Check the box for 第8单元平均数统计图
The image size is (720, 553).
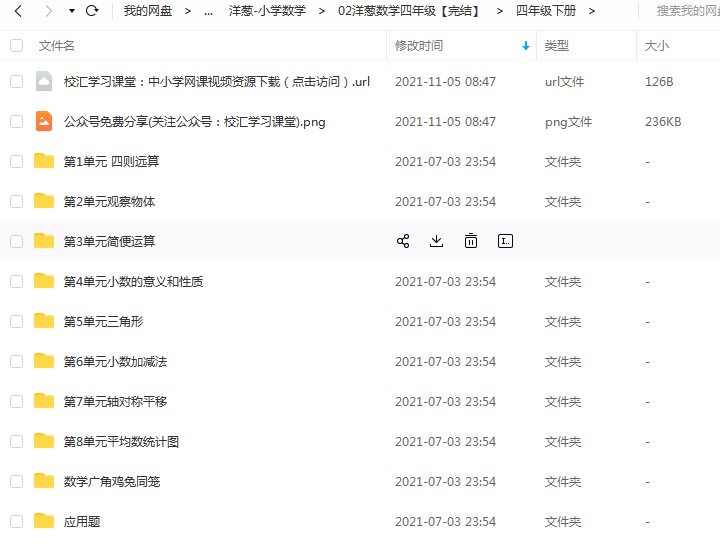pos(17,441)
